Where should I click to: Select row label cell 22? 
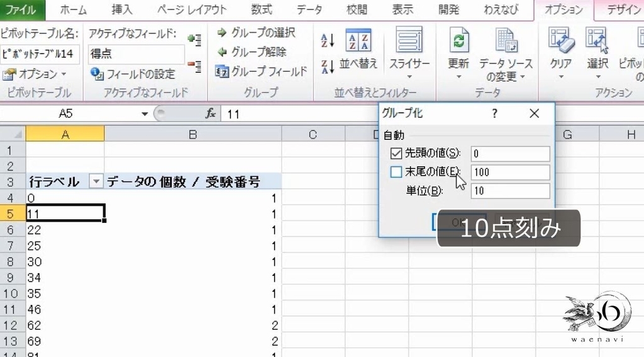click(65, 230)
